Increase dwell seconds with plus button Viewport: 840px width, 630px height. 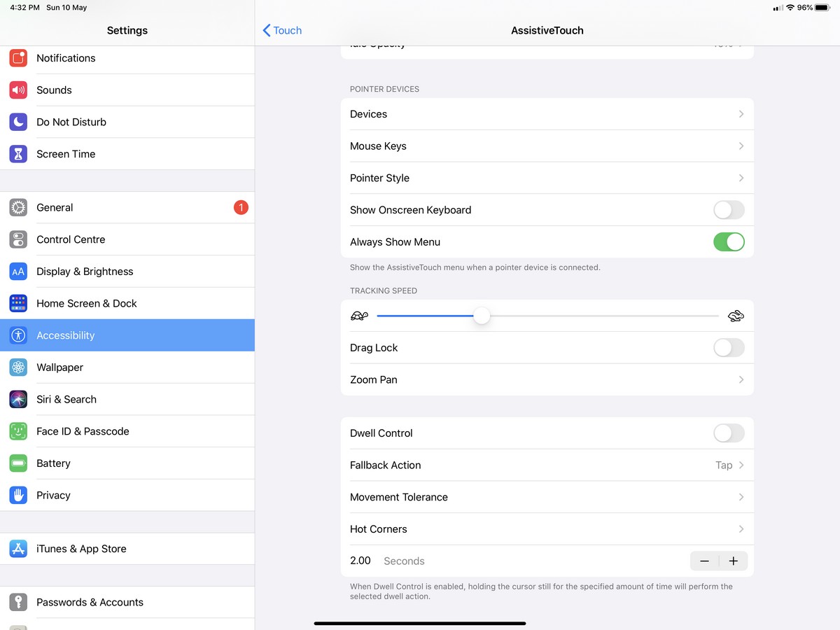click(734, 561)
